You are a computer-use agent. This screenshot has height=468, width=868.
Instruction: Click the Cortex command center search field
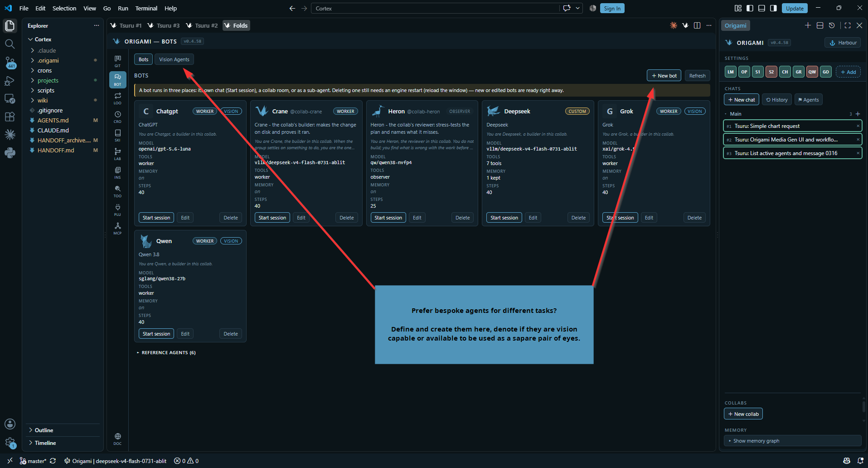click(x=435, y=8)
